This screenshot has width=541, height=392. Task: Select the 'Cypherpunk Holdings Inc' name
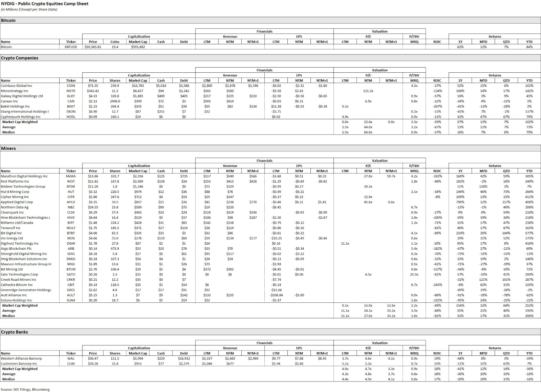(x=21, y=117)
